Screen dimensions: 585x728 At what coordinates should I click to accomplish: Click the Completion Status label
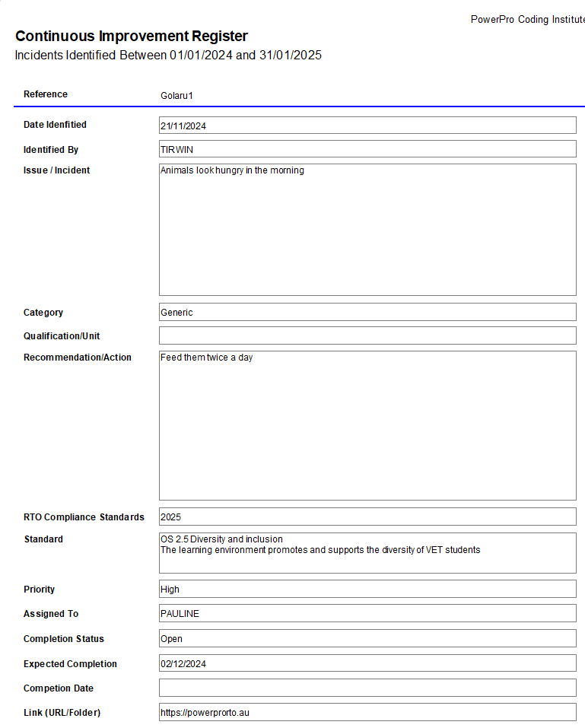[x=64, y=639]
